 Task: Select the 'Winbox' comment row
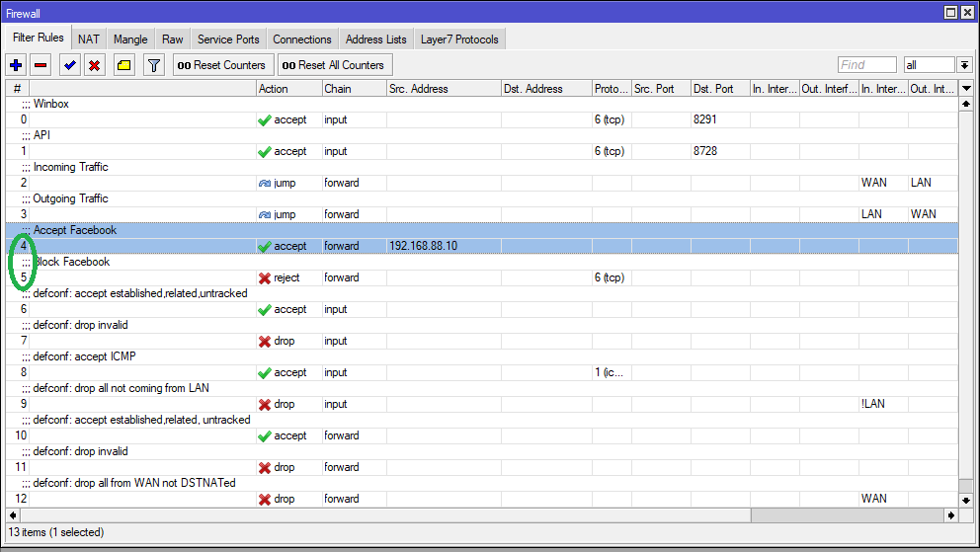click(x=481, y=104)
